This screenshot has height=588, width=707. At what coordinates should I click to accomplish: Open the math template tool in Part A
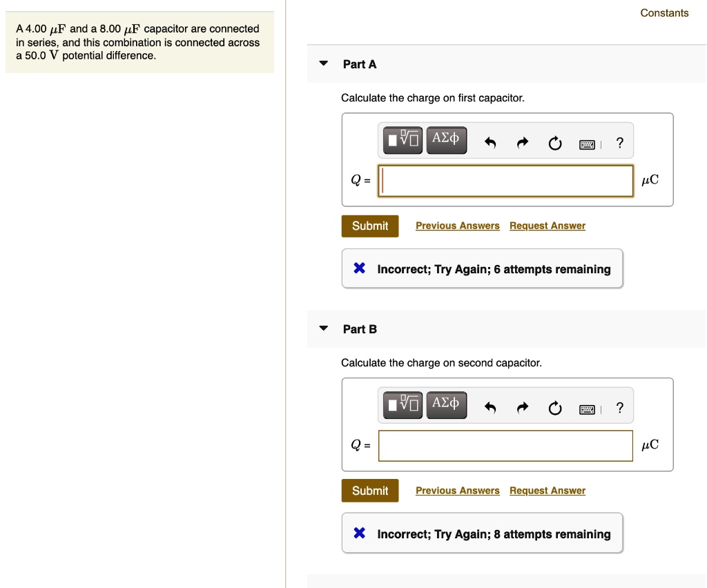click(403, 140)
